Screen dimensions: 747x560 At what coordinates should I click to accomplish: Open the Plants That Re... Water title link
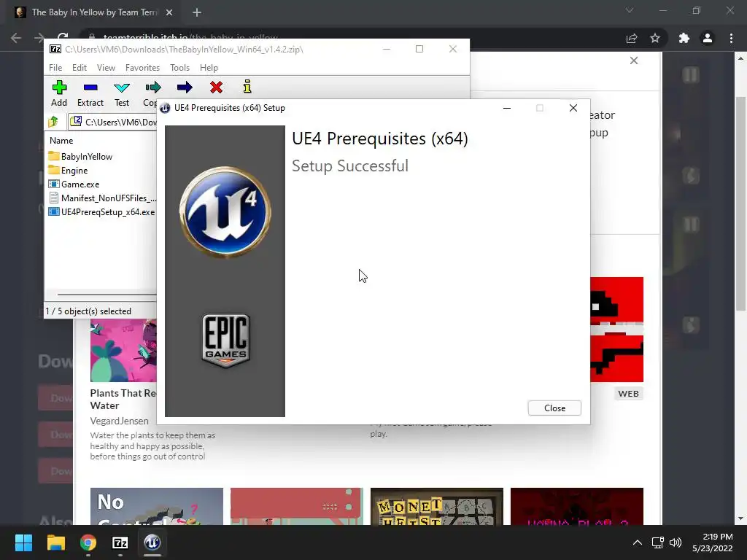pos(123,399)
